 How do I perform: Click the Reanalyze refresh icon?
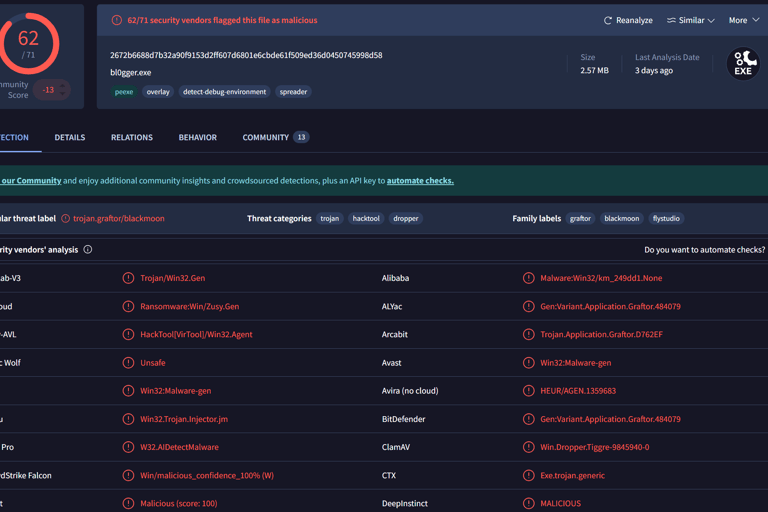coord(607,21)
